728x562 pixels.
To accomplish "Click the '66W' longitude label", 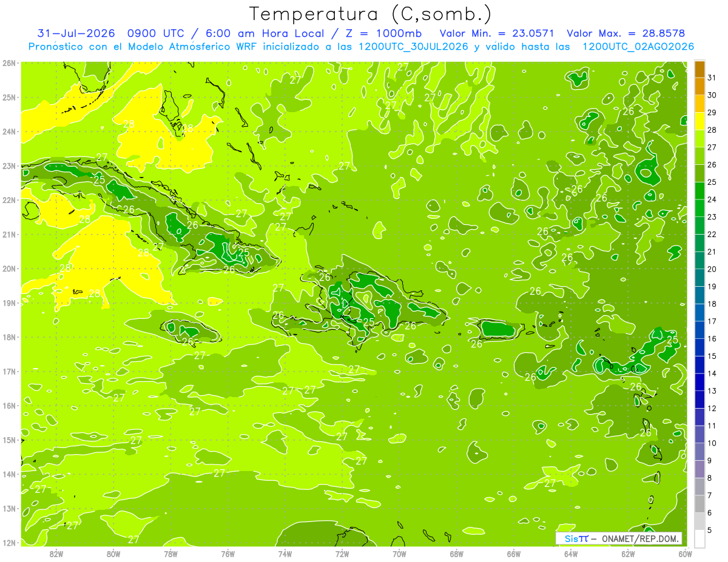I will coord(514,554).
